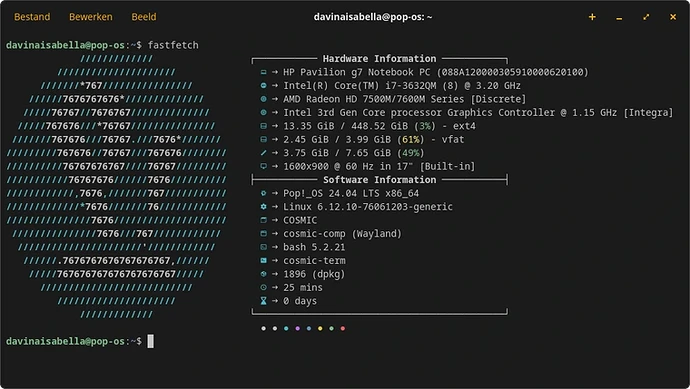Click the purple color dot

pos(297,328)
